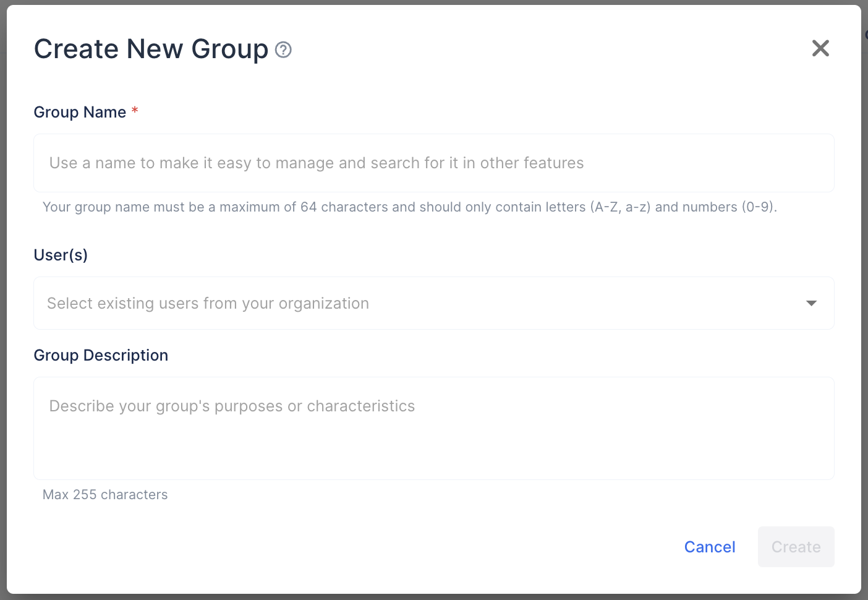Click the User(s) section heading

click(61, 255)
